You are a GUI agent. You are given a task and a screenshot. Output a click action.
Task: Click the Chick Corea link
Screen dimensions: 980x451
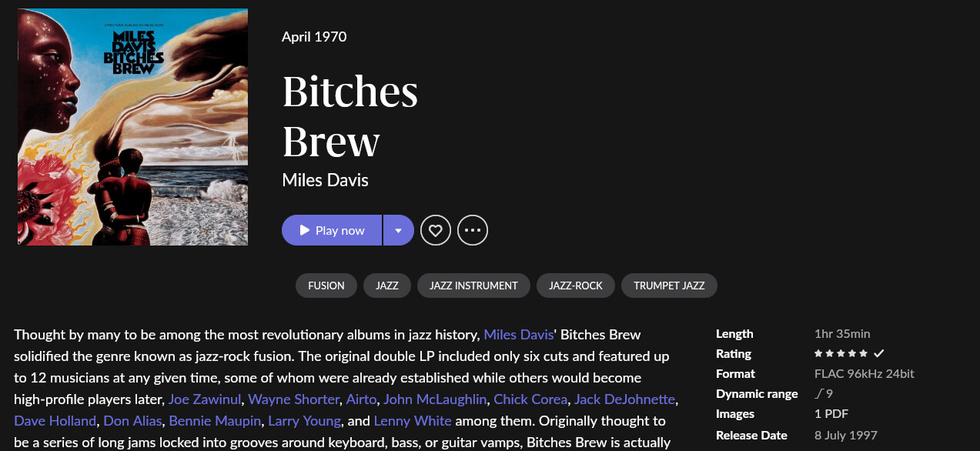click(530, 399)
